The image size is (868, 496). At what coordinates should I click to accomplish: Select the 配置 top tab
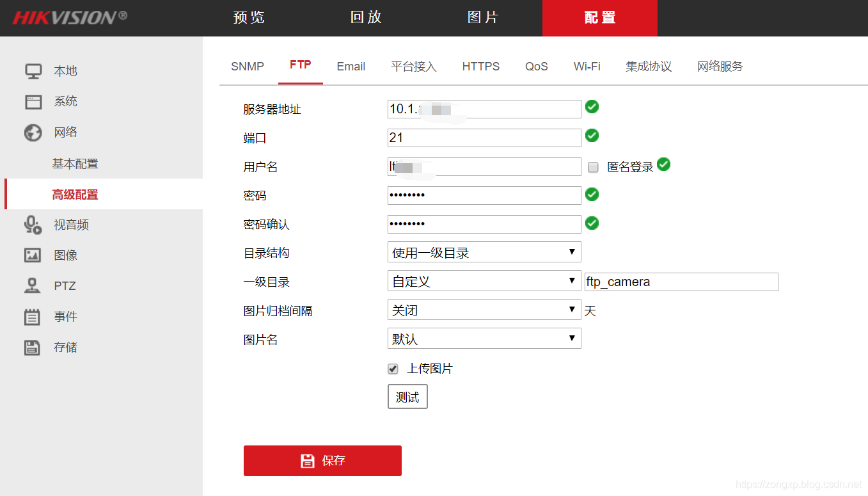point(600,18)
